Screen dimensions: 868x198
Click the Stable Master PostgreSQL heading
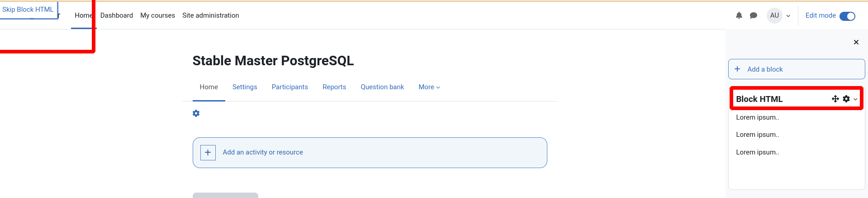click(x=273, y=61)
